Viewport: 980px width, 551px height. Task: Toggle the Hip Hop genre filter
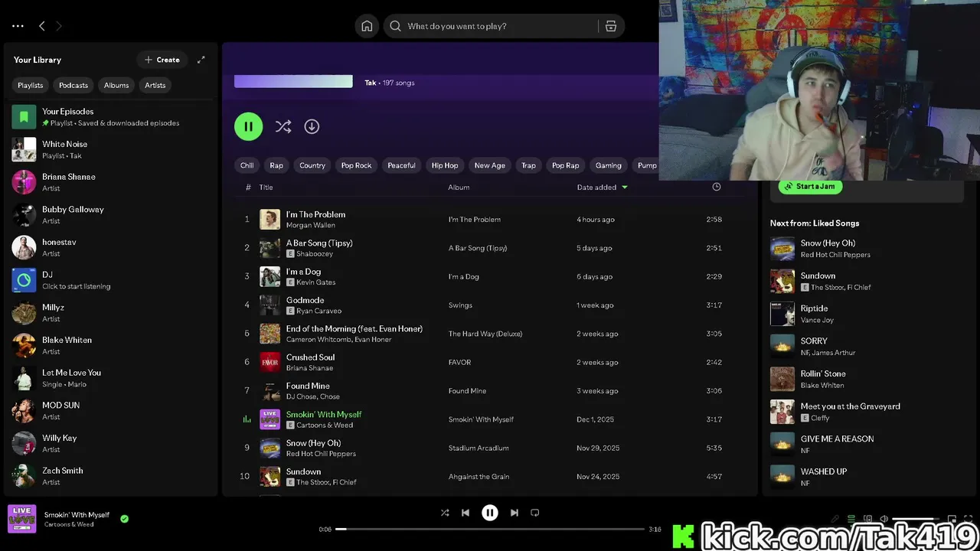click(445, 165)
